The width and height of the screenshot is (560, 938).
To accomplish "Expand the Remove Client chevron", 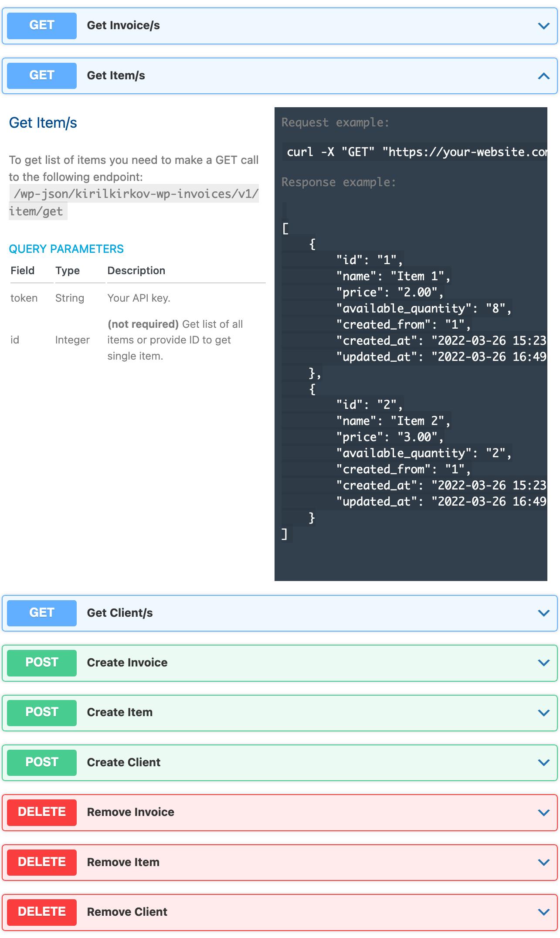I will [543, 912].
